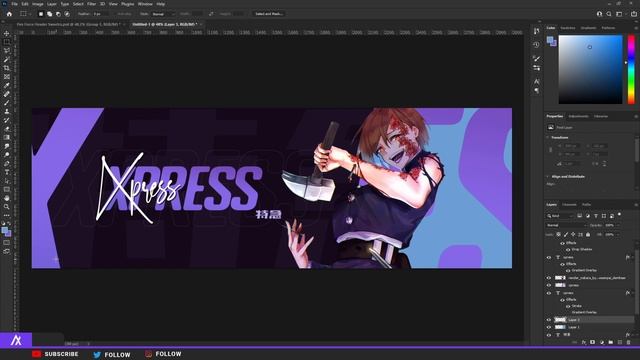The width and height of the screenshot is (640, 360).
Task: Select the Eyedropper tool
Action: point(7,85)
